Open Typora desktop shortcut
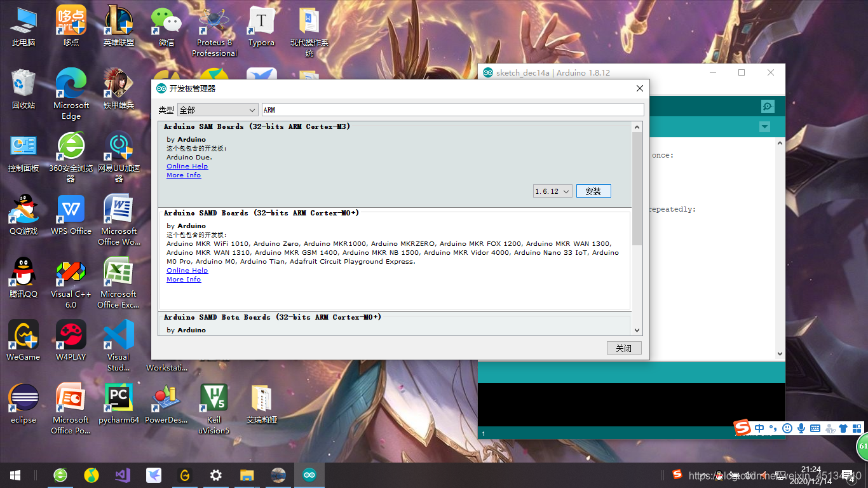Screen dimensions: 868x488 tap(261, 27)
